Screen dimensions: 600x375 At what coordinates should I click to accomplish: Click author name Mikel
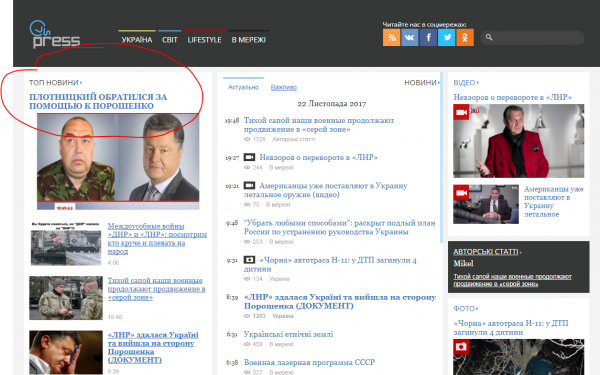click(463, 263)
